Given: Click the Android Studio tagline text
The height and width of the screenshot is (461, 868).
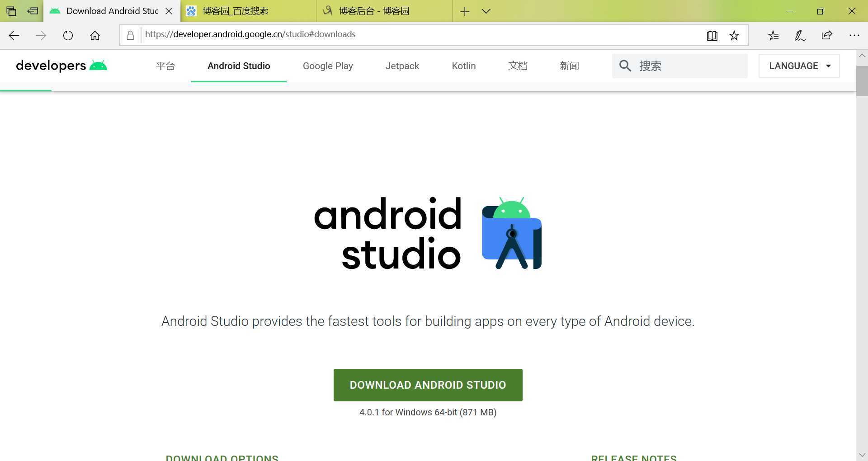Looking at the screenshot, I should click(428, 321).
